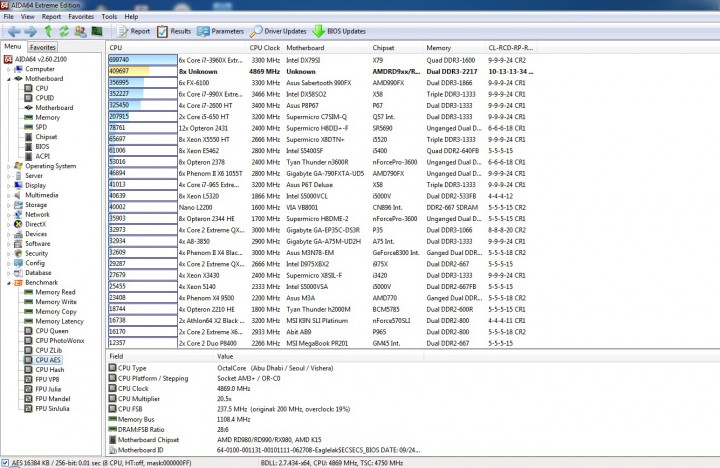Open the Favorites menu
The height and width of the screenshot is (468, 720).
tap(81, 17)
